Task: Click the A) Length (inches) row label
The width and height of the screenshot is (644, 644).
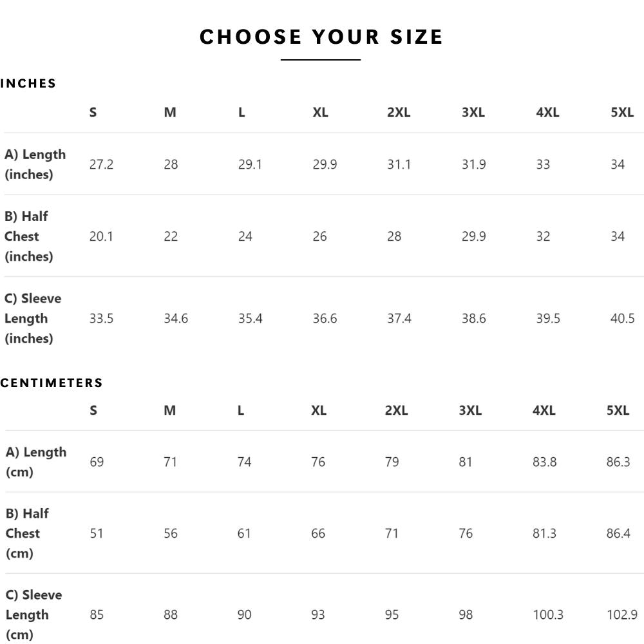Action: pyautogui.click(x=35, y=164)
